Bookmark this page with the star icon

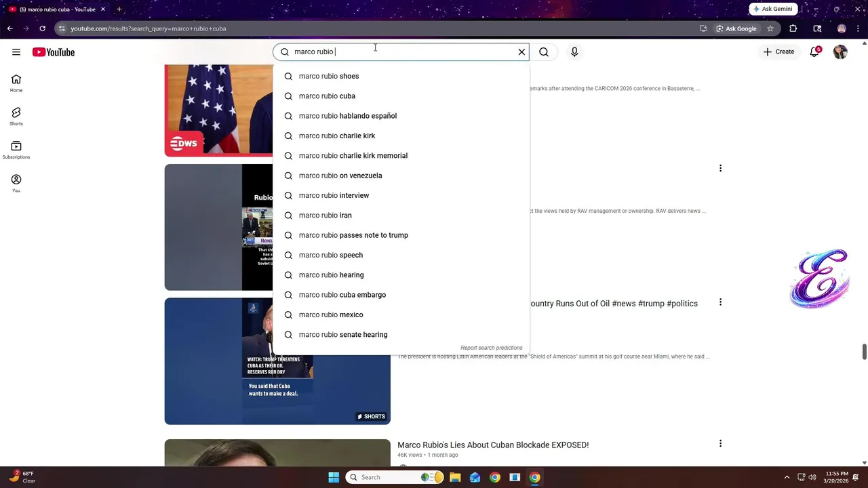[770, 28]
